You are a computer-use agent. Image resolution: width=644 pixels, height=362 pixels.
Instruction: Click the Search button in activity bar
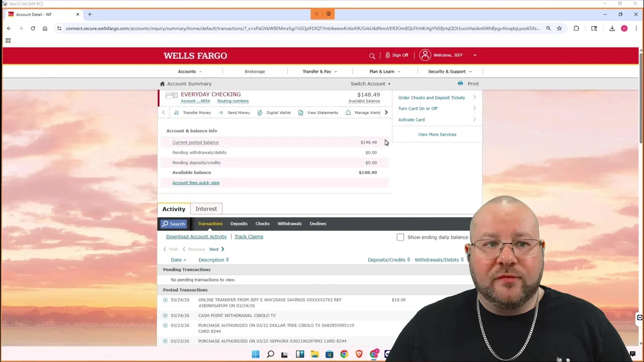[174, 224]
